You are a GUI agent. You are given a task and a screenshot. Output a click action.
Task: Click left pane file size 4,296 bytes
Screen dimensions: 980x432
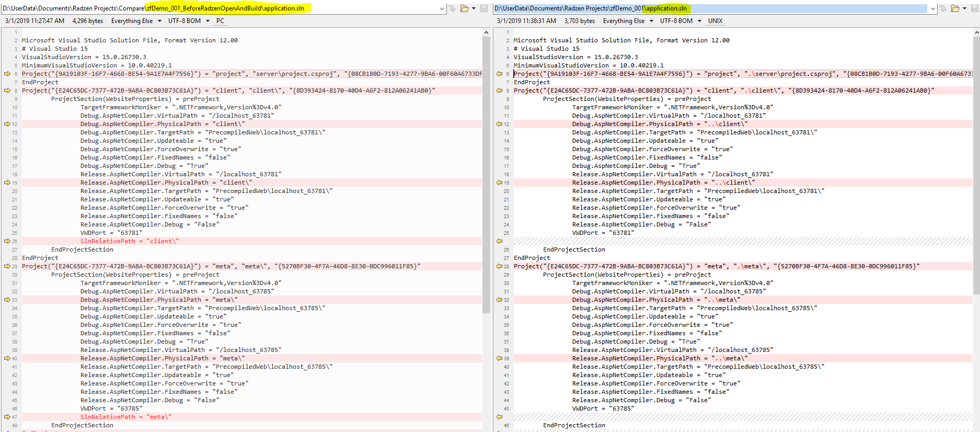(x=87, y=21)
